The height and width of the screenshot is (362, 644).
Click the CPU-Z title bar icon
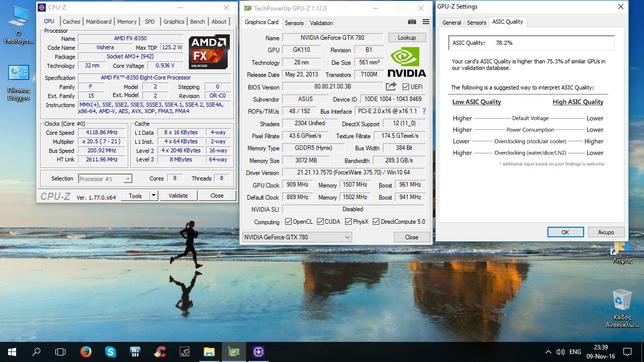point(42,8)
